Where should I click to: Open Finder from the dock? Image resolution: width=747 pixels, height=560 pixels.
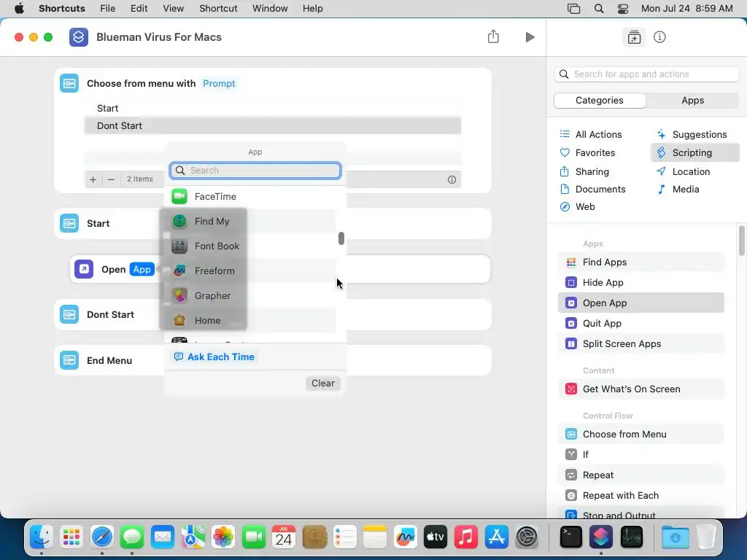click(42, 537)
